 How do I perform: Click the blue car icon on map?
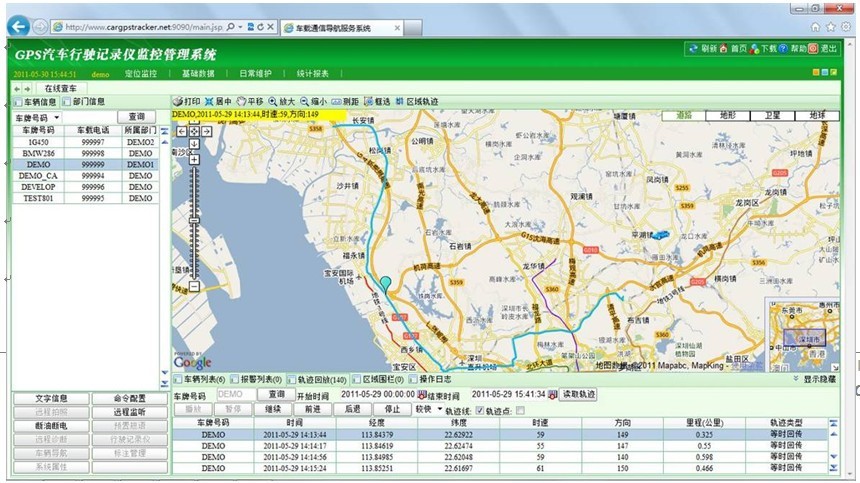(x=661, y=235)
